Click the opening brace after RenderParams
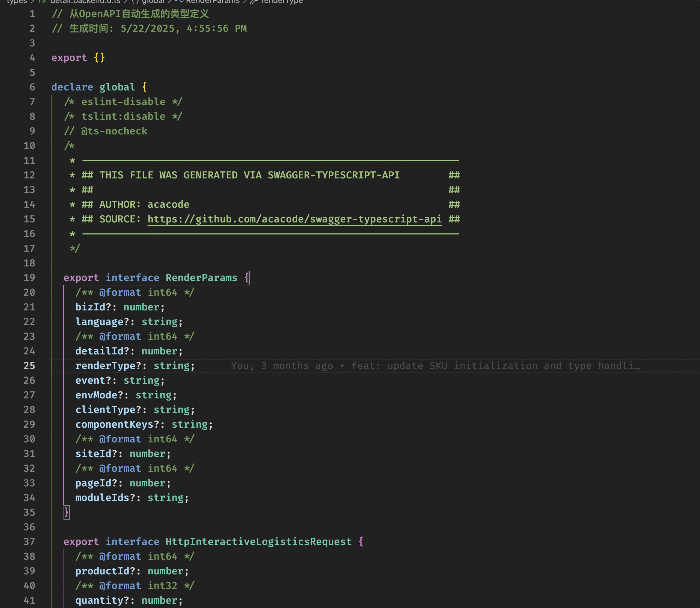Viewport: 700px width, 608px height. 247,278
